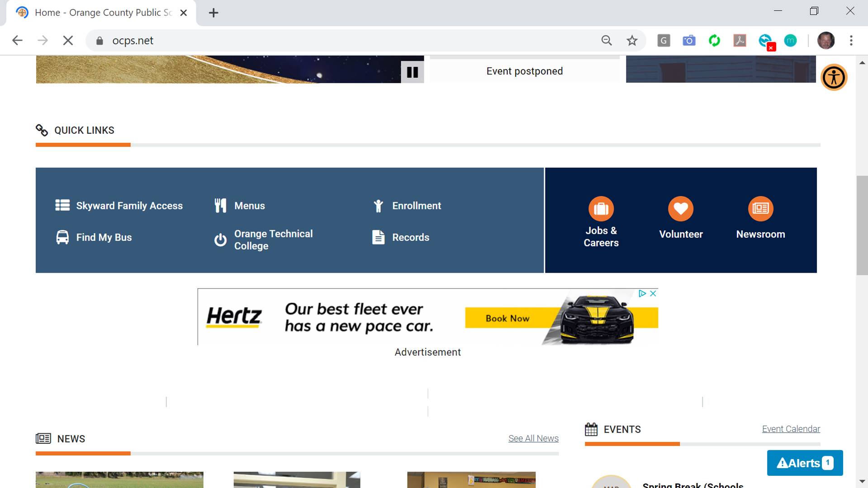Bookmark this page with the star icon
The width and height of the screenshot is (868, 488).
pyautogui.click(x=632, y=41)
